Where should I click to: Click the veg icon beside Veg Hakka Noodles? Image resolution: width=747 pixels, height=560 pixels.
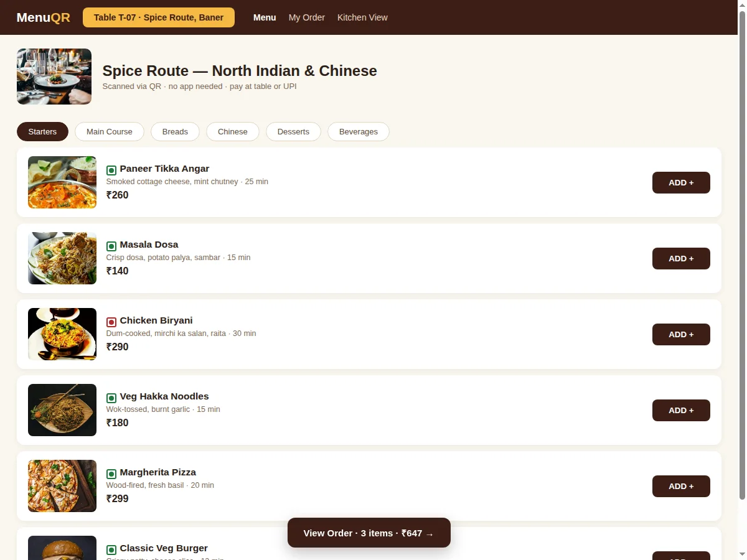pos(111,398)
